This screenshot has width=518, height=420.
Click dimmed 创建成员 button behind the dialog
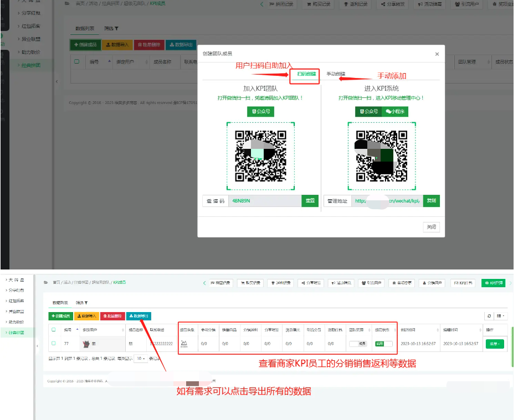click(x=85, y=44)
